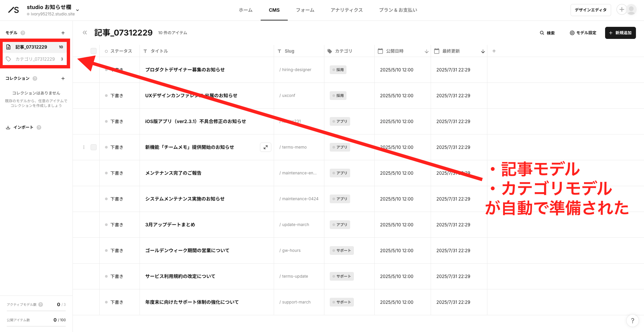Toggle the select-all checkbox in the header row

pos(94,51)
